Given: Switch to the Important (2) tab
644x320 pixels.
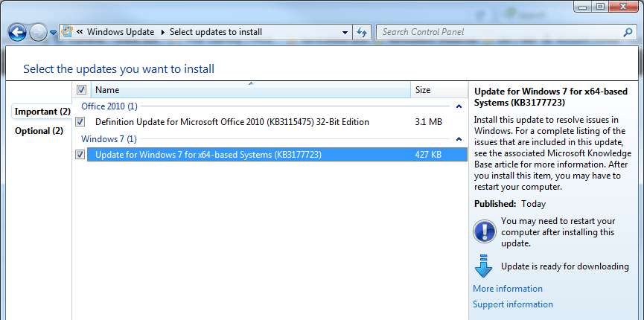Looking at the screenshot, I should pos(42,112).
